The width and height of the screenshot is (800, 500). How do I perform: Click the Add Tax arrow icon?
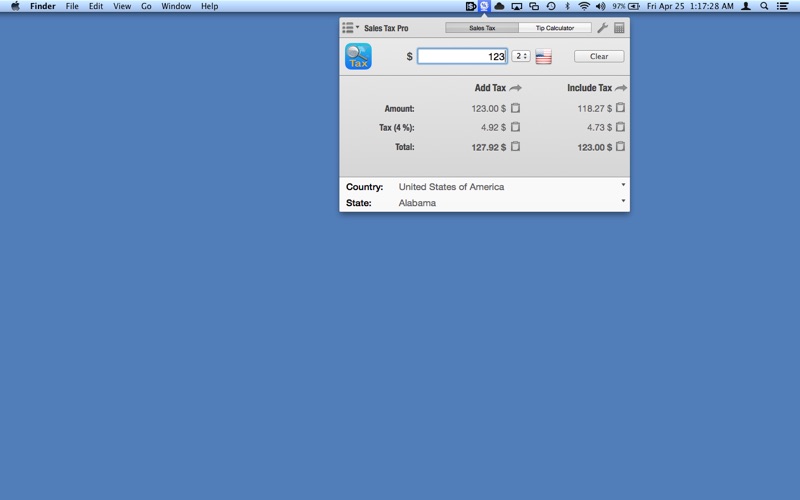[x=515, y=88]
